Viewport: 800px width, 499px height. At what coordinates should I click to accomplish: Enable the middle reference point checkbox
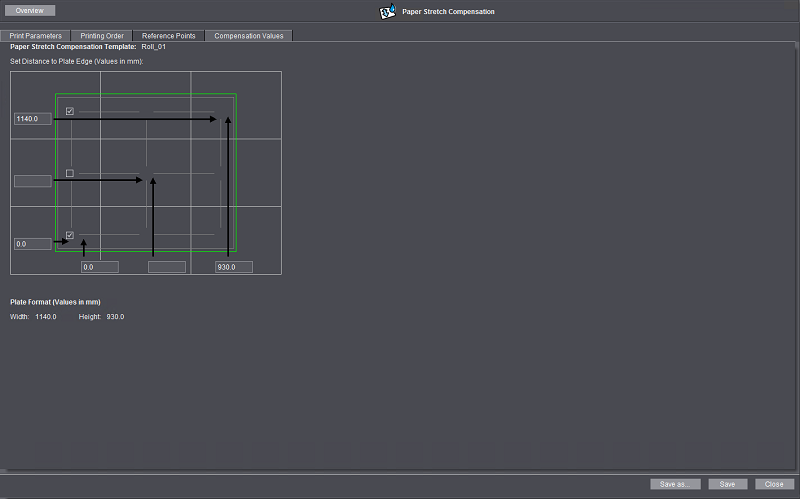[x=70, y=173]
